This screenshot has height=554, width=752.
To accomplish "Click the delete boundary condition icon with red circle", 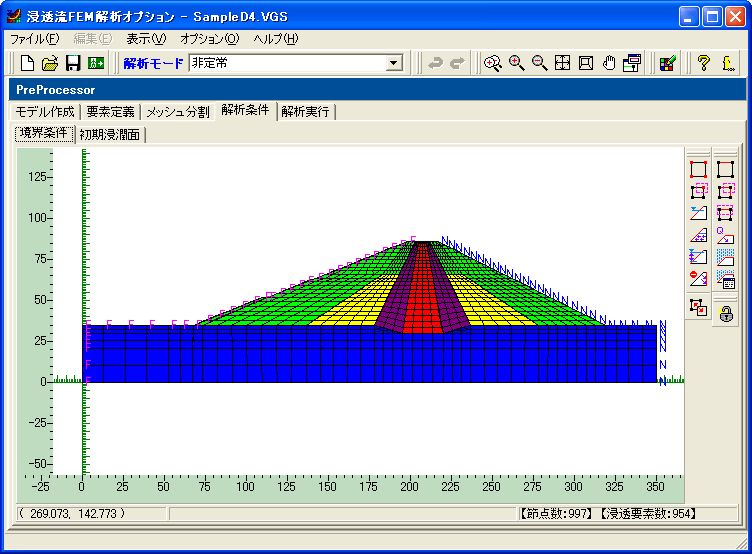I will pos(698,278).
